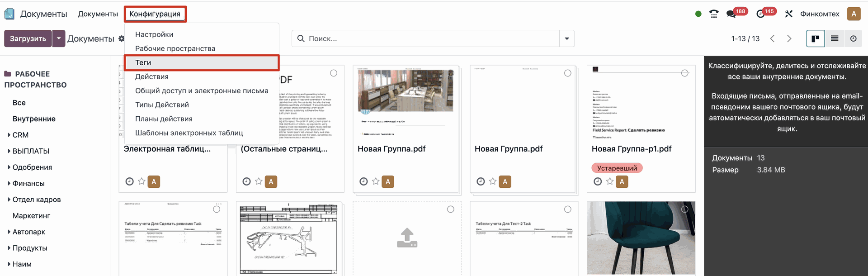This screenshot has height=276, width=868.
Task: Open the VoIP phone icon
Action: (714, 14)
